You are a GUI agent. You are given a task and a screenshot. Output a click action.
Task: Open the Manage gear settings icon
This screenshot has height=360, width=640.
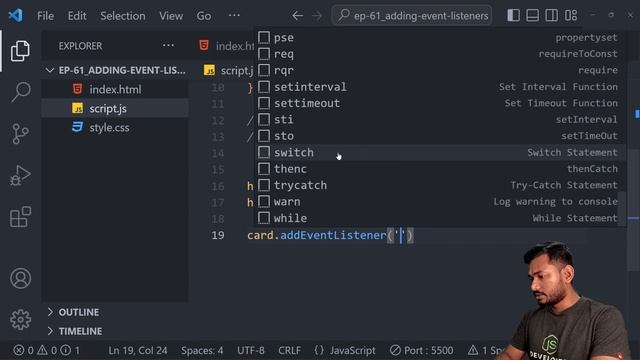[x=20, y=319]
